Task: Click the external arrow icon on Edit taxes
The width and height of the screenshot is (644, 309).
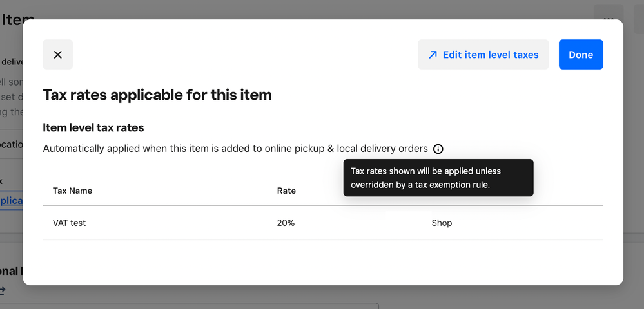Action: (x=433, y=55)
